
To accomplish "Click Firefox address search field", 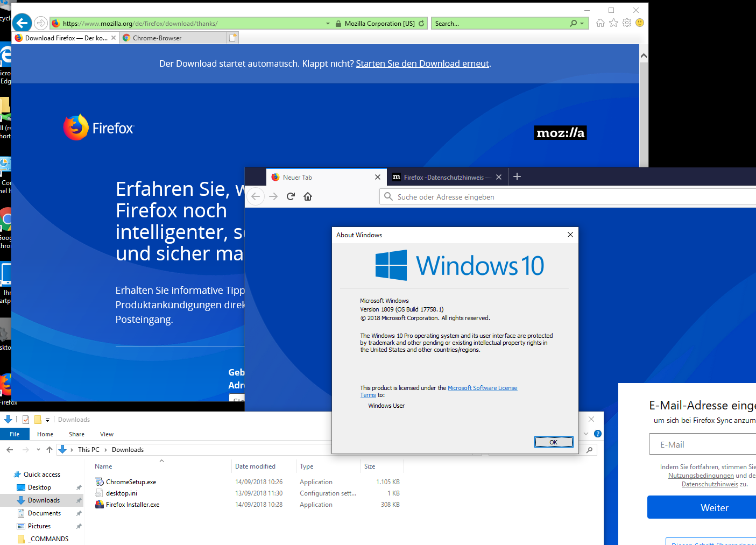I will tap(568, 197).
